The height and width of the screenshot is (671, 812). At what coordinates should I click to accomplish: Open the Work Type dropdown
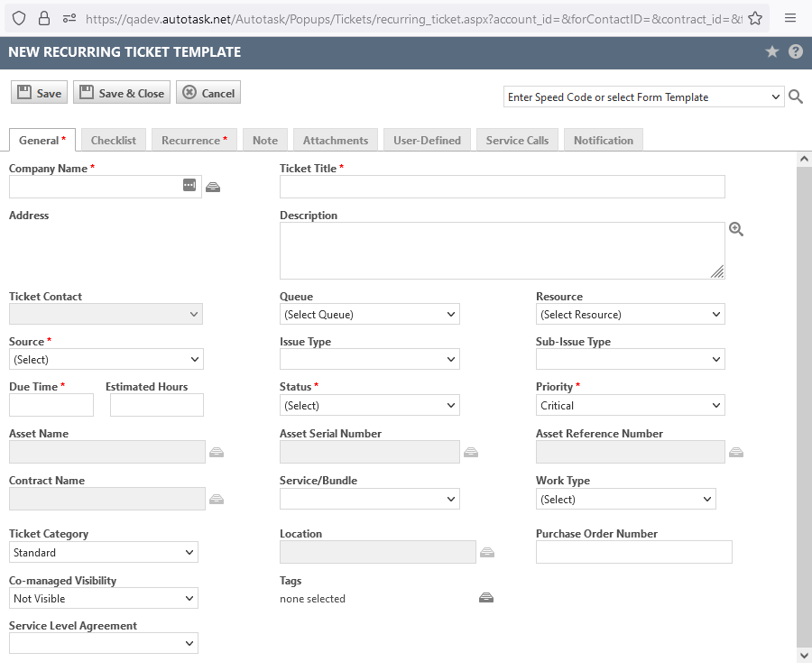[626, 499]
